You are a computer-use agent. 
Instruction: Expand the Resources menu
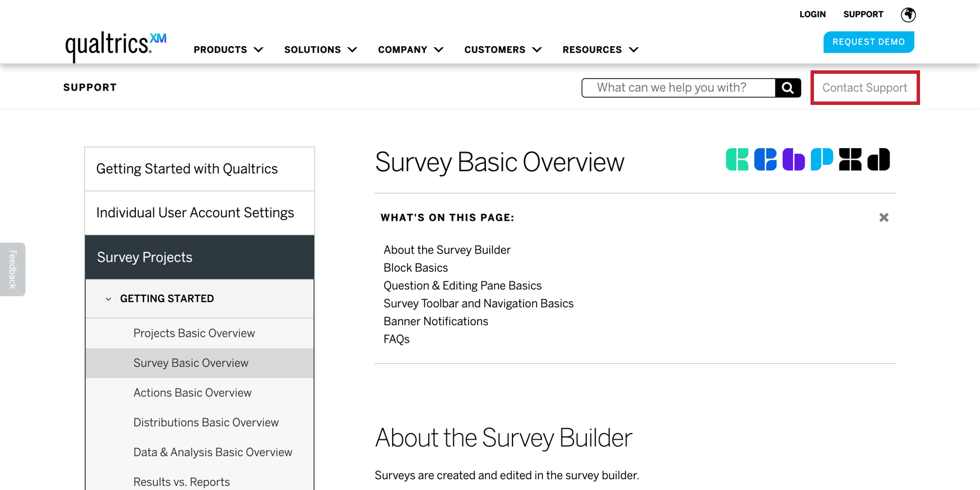pos(601,50)
